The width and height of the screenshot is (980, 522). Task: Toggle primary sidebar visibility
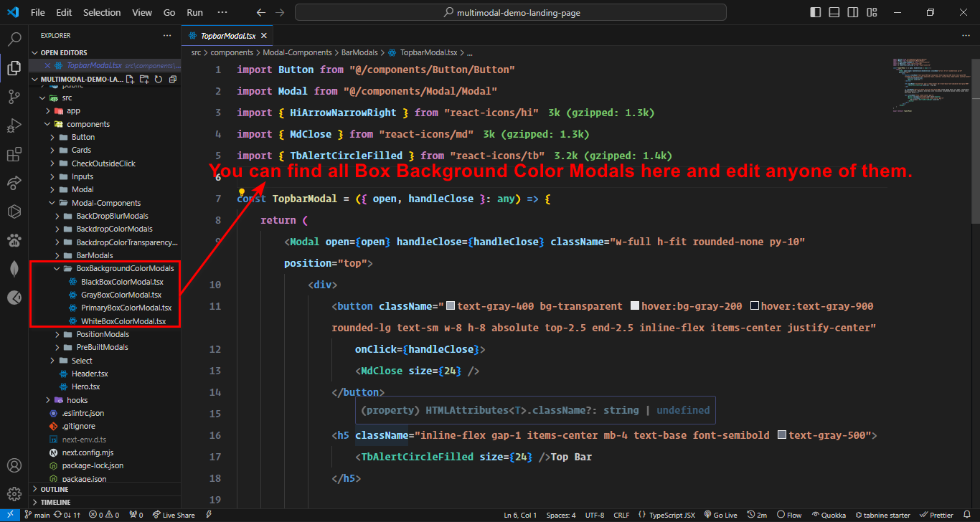click(x=815, y=12)
